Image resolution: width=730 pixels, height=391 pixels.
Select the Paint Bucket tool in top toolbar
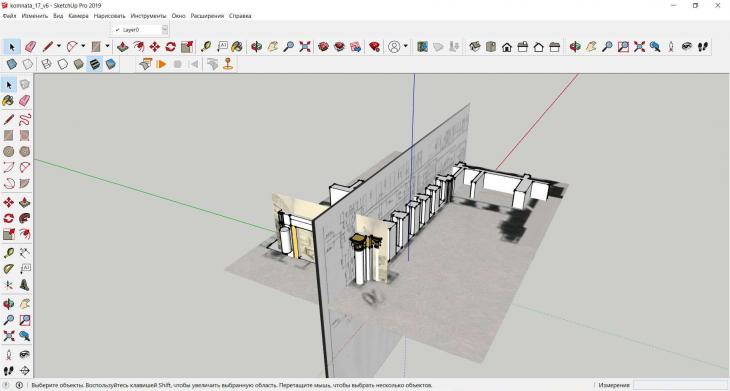(237, 47)
